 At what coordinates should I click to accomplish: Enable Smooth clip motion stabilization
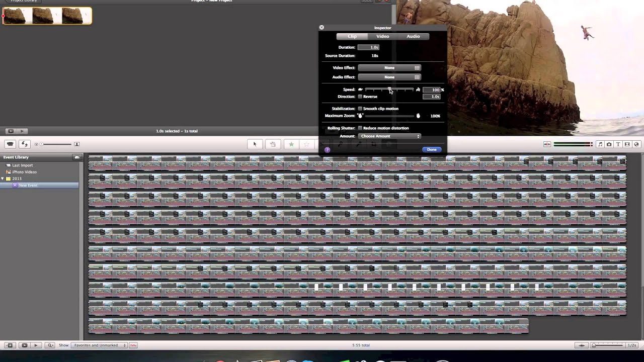(x=360, y=109)
